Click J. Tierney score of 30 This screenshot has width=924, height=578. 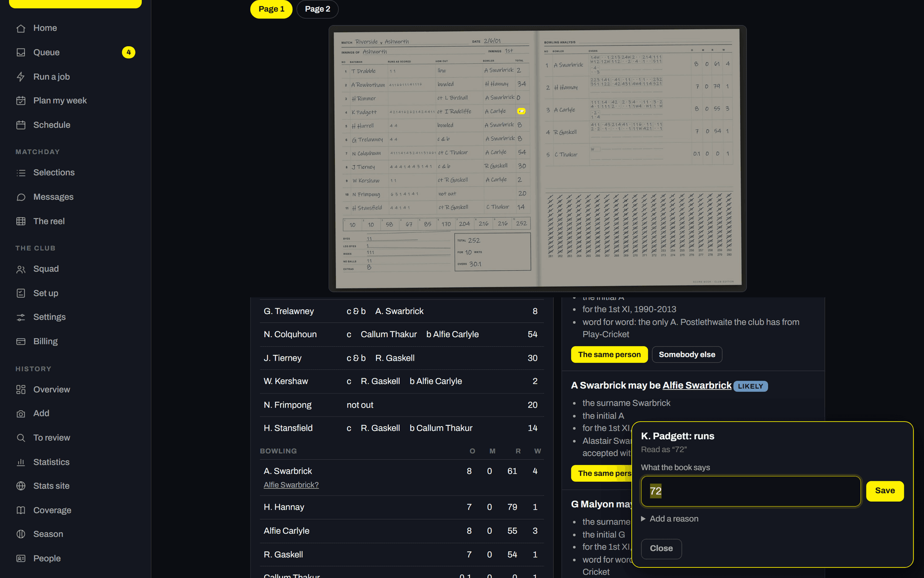(532, 358)
